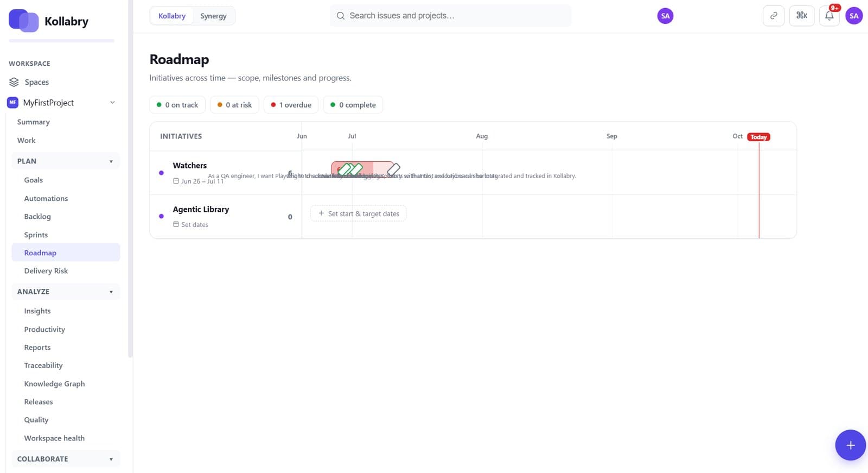Filter by 0 at risk chip

pos(234,105)
